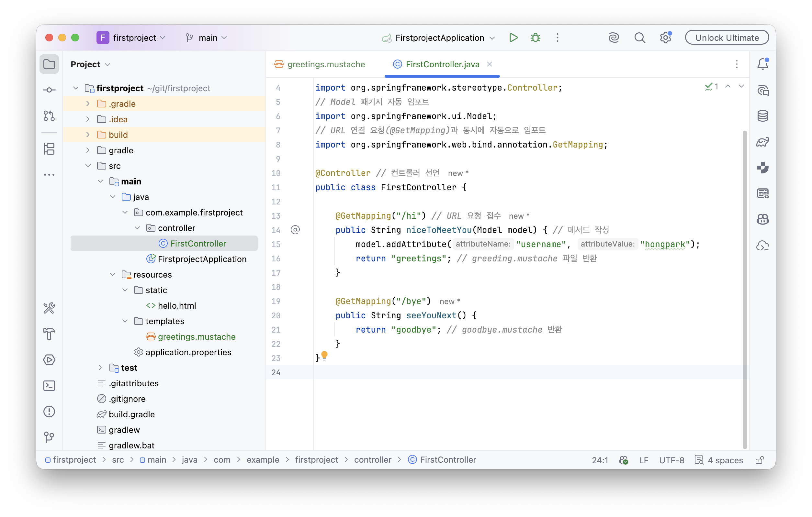The height and width of the screenshot is (517, 812).
Task: Open the Build hammer tool window
Action: click(x=49, y=334)
